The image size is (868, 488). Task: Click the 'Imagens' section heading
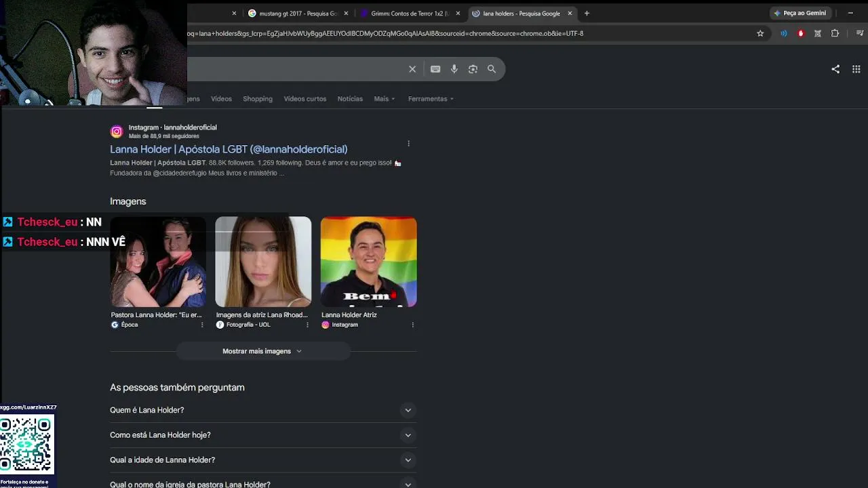[128, 201]
